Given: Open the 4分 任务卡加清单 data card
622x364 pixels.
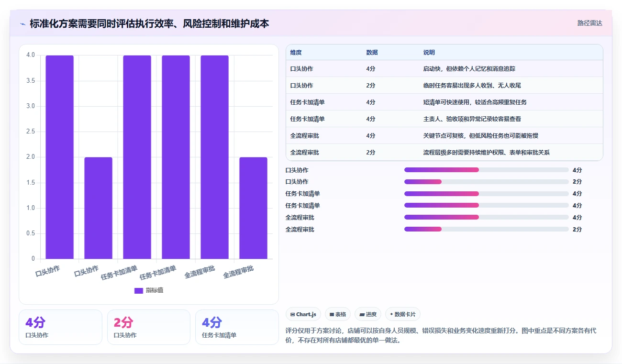Looking at the screenshot, I should (237, 327).
